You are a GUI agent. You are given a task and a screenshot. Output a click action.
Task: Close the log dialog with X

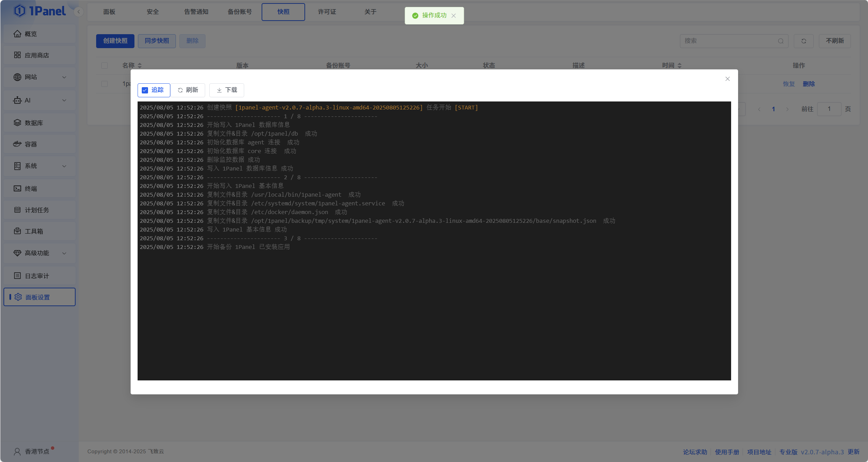tap(728, 79)
